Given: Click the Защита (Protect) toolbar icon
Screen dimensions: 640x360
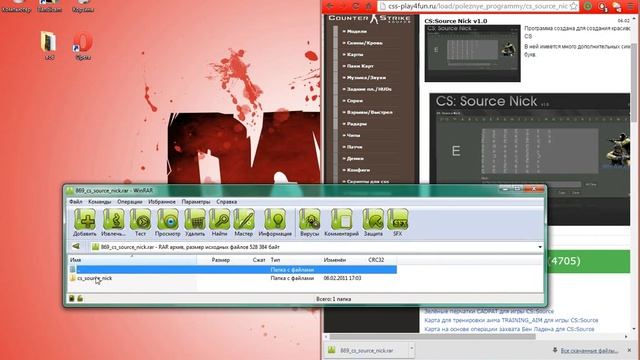Looking at the screenshot, I should point(373,222).
